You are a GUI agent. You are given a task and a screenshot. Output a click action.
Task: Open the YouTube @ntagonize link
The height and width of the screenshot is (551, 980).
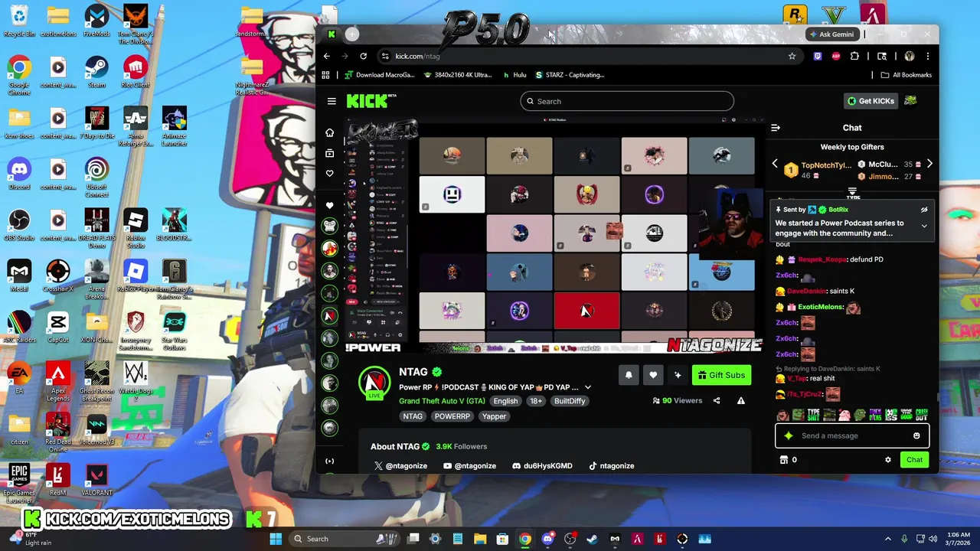pyautogui.click(x=469, y=466)
